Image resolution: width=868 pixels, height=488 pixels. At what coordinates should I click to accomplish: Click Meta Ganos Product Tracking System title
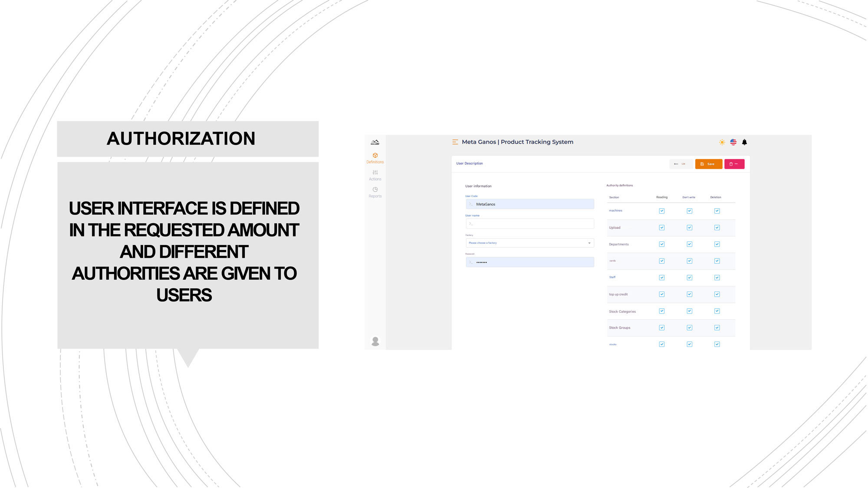[x=517, y=142]
